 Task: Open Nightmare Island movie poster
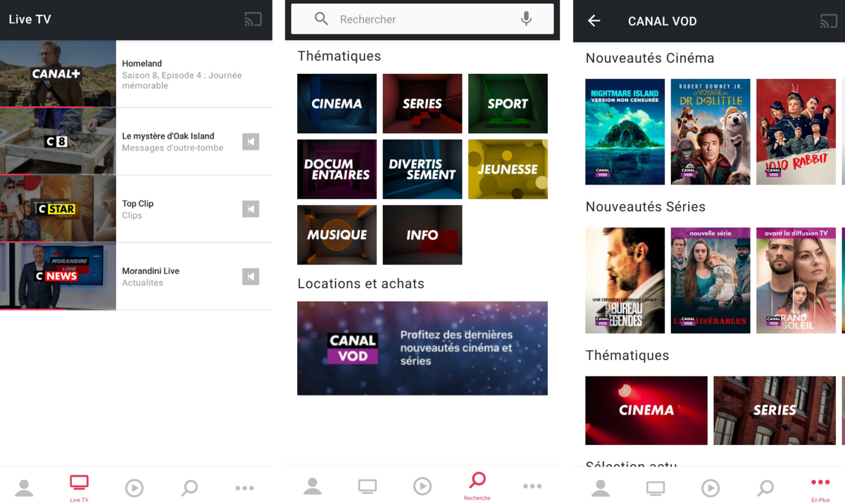(625, 132)
